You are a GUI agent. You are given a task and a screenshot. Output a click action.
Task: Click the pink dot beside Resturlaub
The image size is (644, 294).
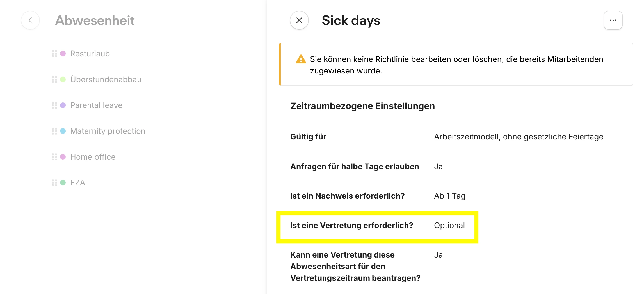point(63,54)
